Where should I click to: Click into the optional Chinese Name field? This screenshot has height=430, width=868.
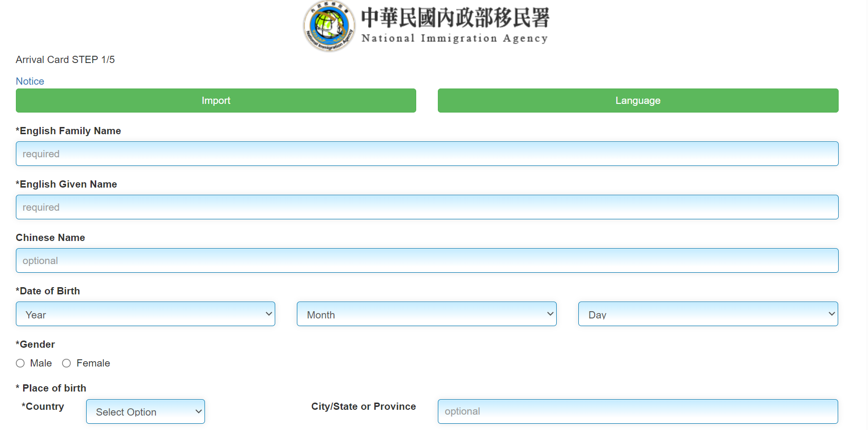click(427, 261)
